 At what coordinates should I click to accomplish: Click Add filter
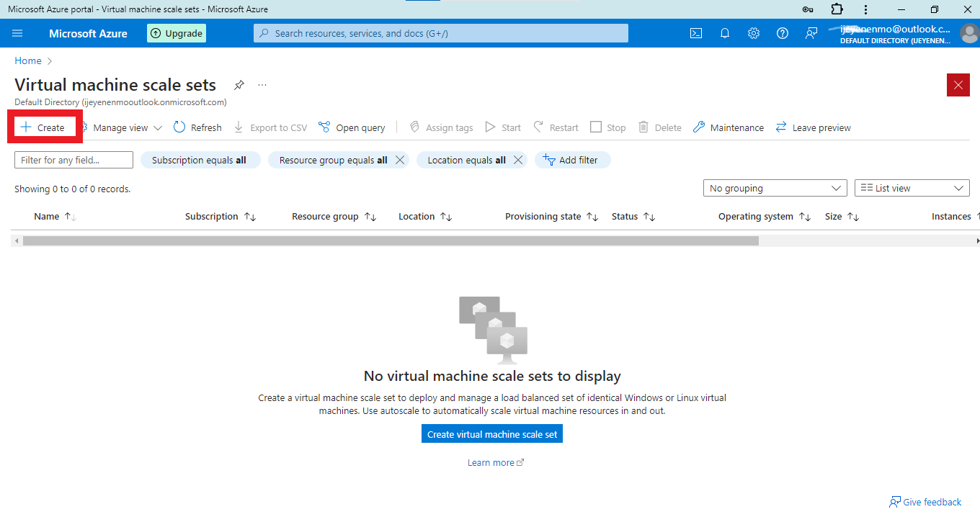572,160
